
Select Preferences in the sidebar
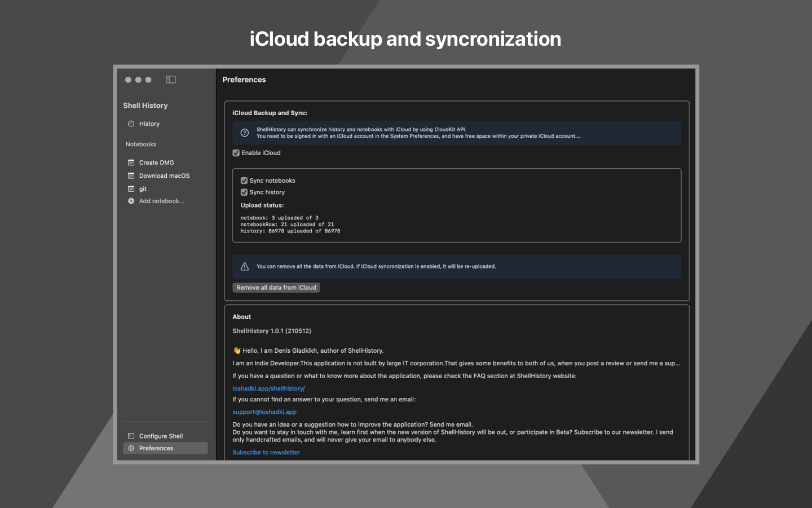click(x=165, y=448)
